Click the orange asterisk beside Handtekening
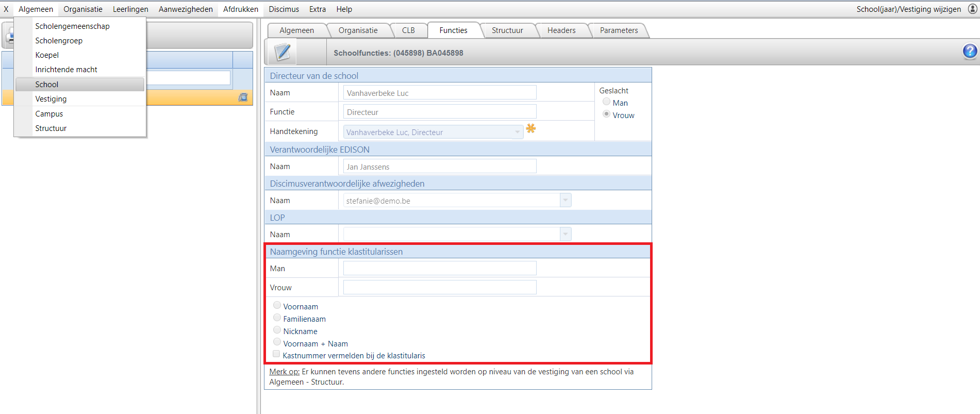The image size is (980, 414). pos(531,128)
